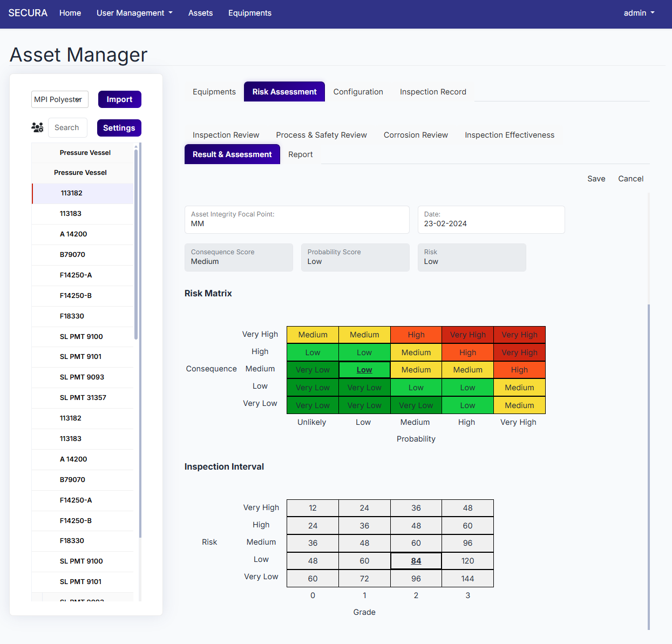The image size is (672, 644).
Task: Select the first B79070 asset row
Action: tap(83, 255)
